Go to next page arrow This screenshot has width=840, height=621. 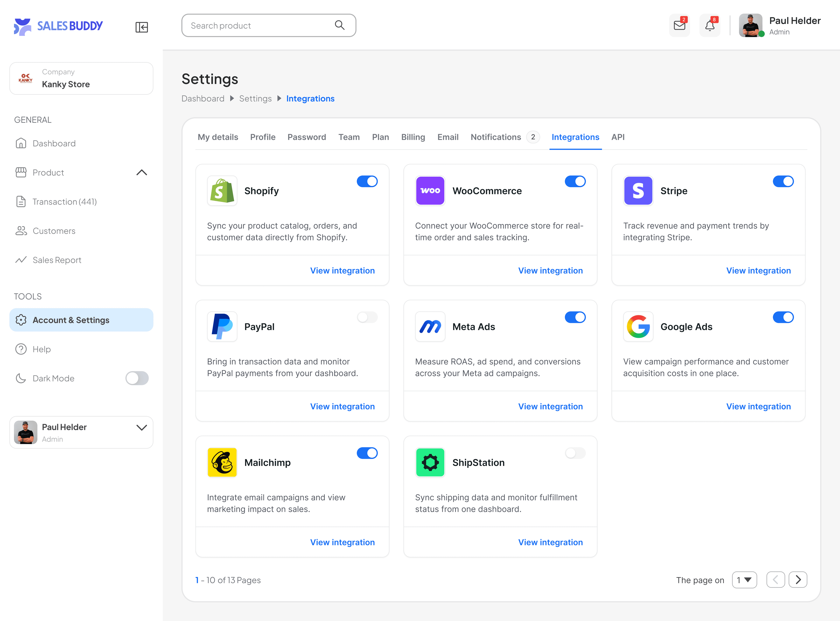click(x=798, y=580)
